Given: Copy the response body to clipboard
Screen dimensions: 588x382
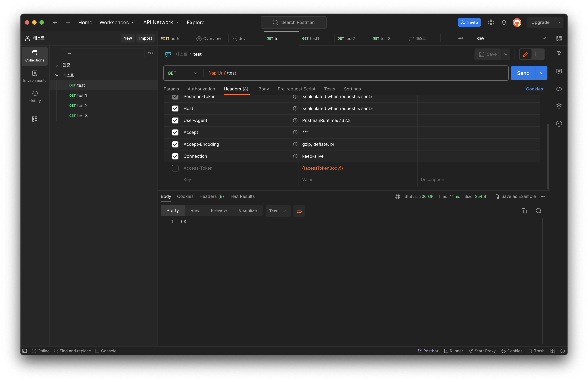Looking at the screenshot, I should coord(524,211).
